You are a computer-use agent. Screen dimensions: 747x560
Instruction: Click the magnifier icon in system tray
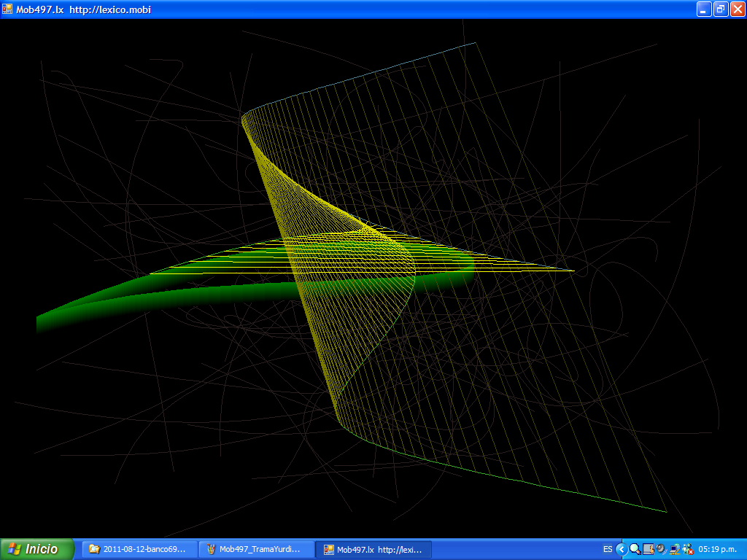635,549
